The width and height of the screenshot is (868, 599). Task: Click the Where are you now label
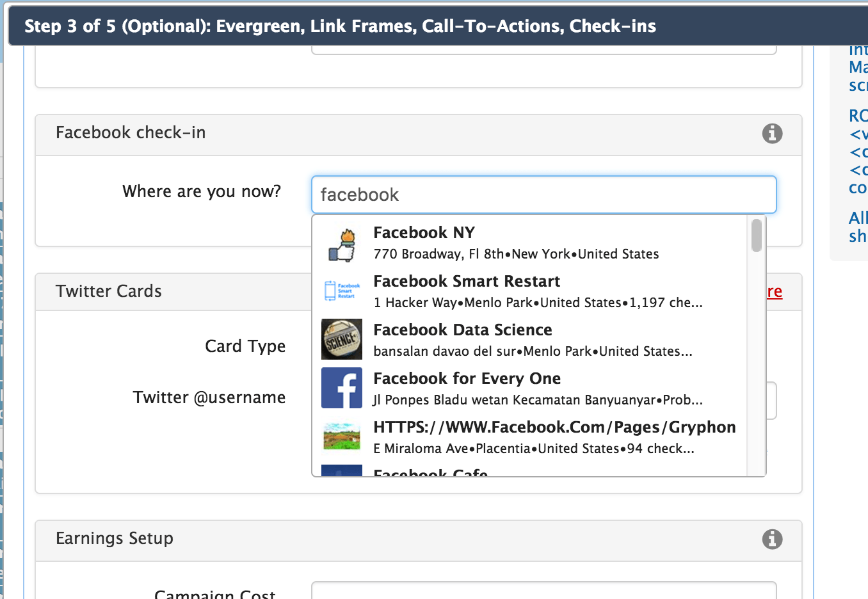(x=202, y=191)
